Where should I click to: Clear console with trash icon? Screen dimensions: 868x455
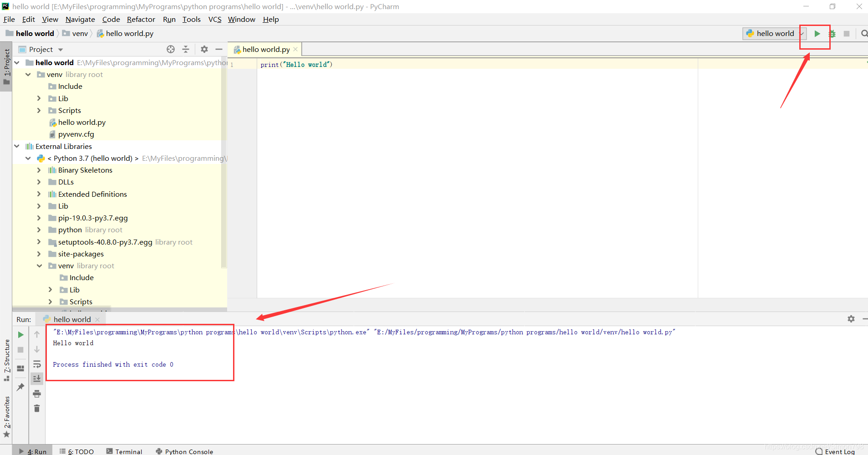pos(37,409)
